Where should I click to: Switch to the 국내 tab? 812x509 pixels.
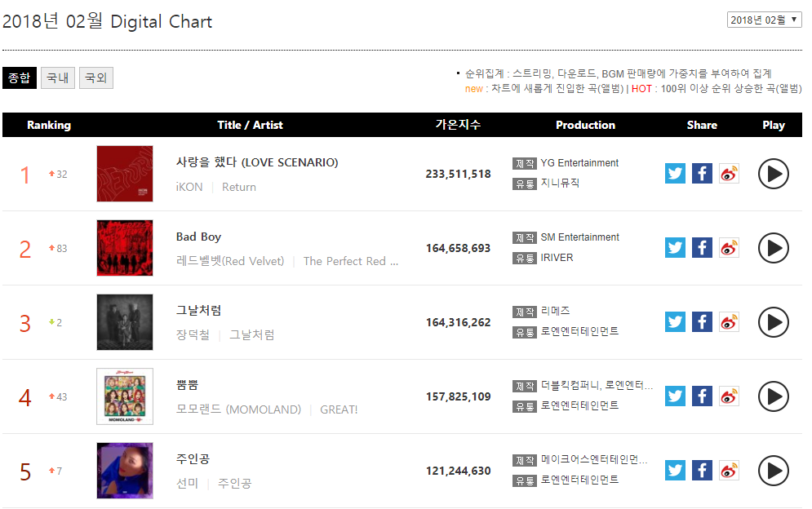pyautogui.click(x=57, y=78)
